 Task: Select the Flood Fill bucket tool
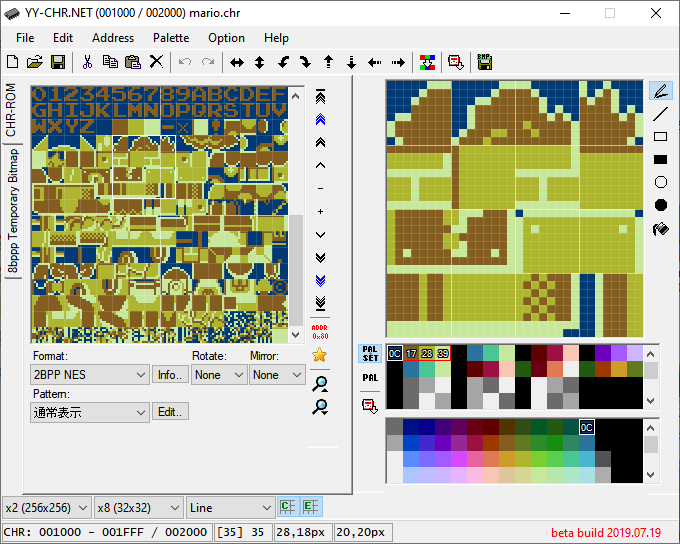pyautogui.click(x=660, y=229)
